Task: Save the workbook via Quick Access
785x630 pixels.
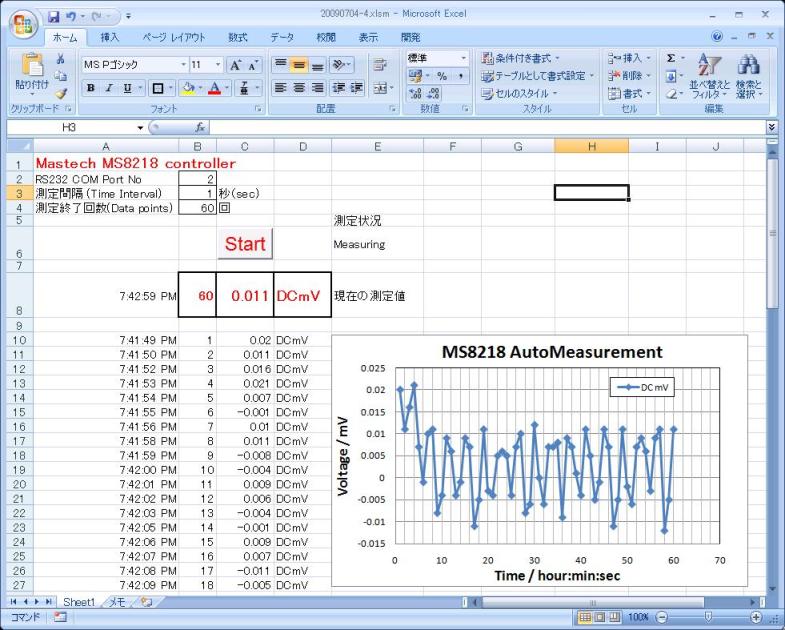Action: pyautogui.click(x=54, y=17)
